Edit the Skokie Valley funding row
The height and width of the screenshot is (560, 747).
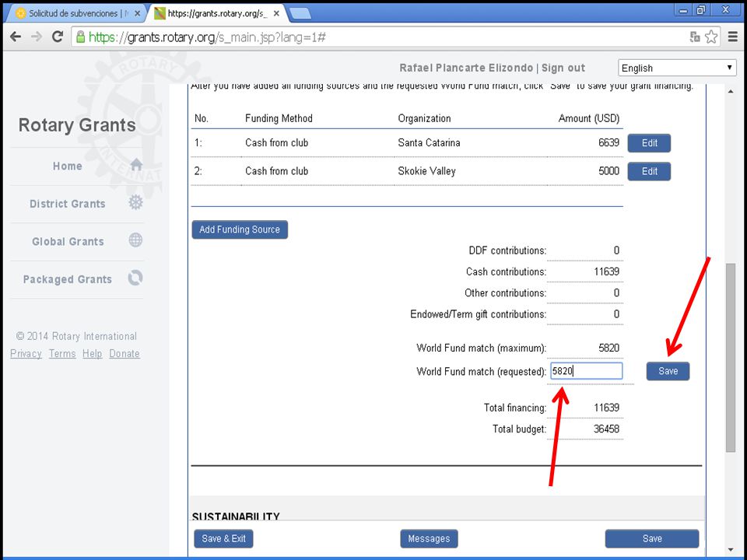pyautogui.click(x=649, y=171)
